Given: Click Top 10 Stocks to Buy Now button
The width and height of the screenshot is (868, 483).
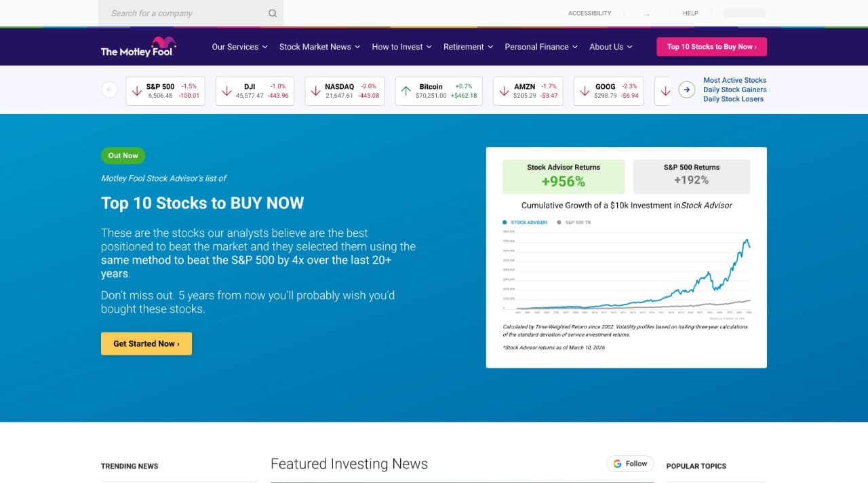Looking at the screenshot, I should (711, 47).
